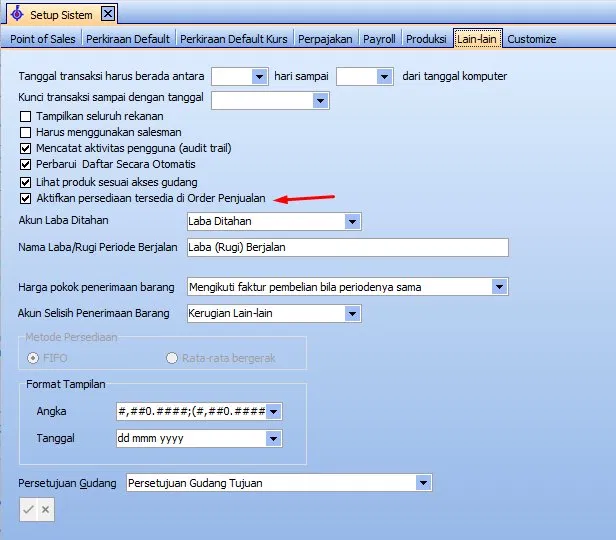Screen dimensions: 616x540
Task: Click the X cancel icon button
Action: pyautogui.click(x=45, y=510)
